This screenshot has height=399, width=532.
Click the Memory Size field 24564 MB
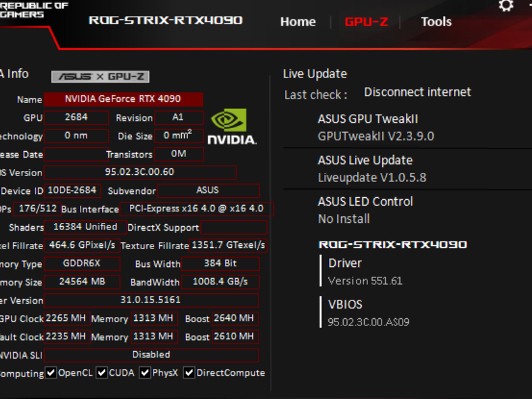click(82, 282)
